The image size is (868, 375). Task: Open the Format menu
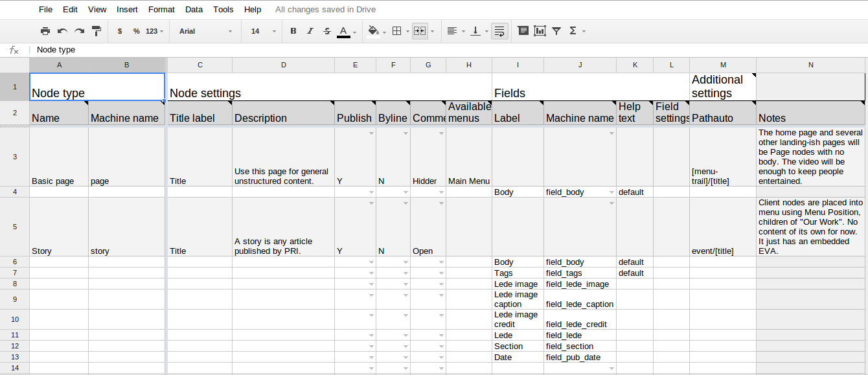(x=161, y=10)
